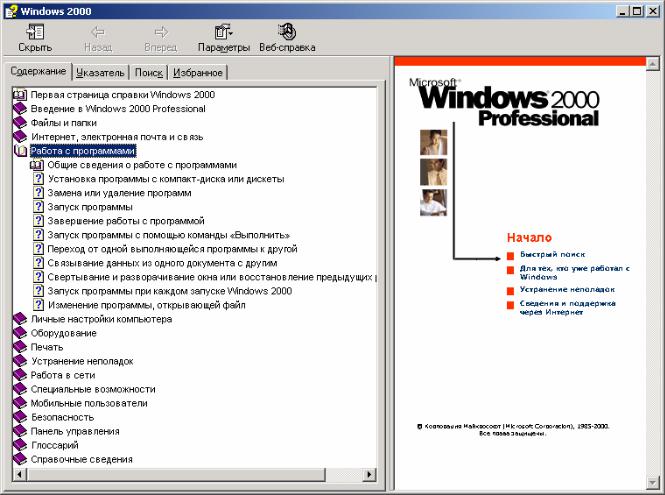Click the help window title bar icon
Screen dimensions: 665x495
coord(11,11)
